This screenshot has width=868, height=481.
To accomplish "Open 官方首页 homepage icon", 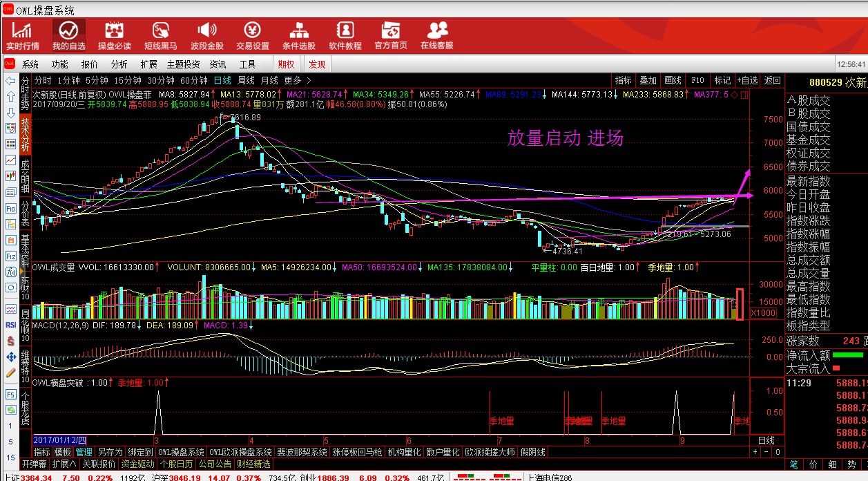I will tap(391, 36).
